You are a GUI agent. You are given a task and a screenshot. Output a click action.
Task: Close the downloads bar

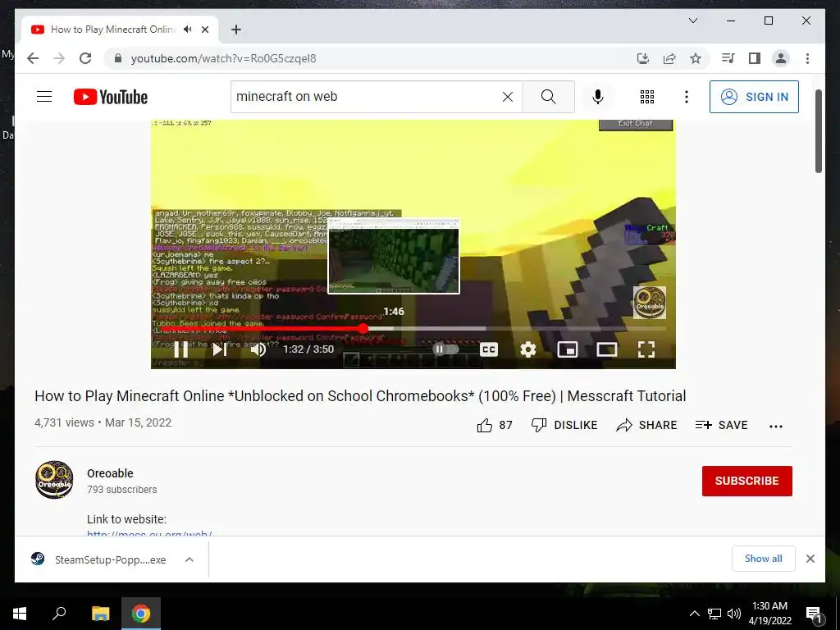810,559
